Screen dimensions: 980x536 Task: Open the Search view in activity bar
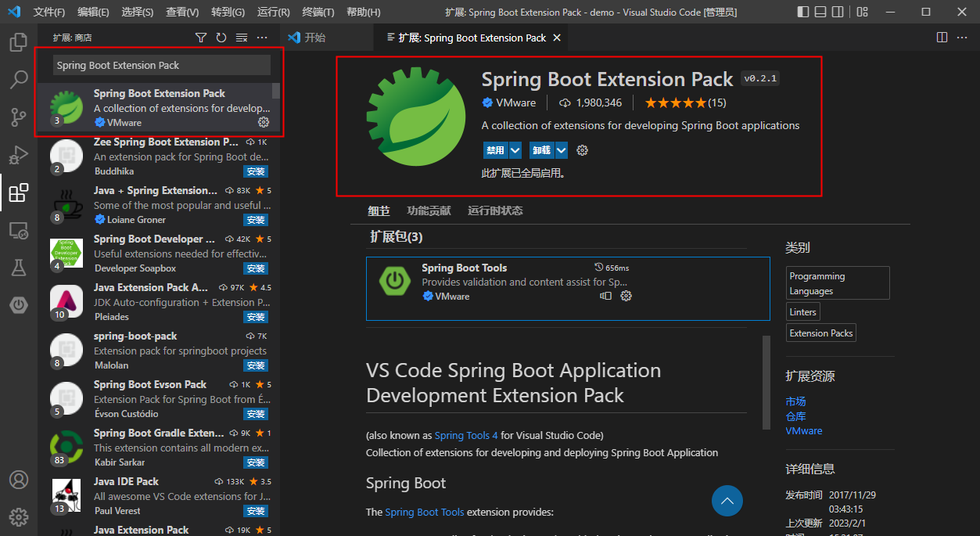(19, 80)
